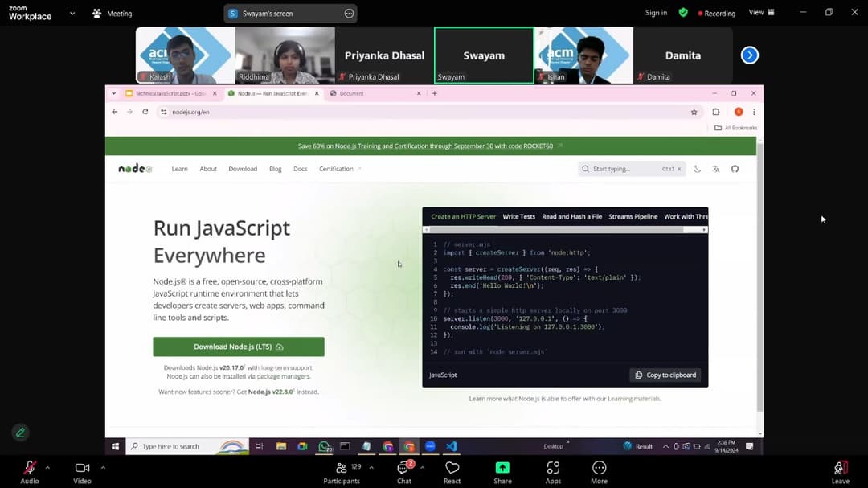
Task: Open the View layout dropdown
Action: point(762,12)
